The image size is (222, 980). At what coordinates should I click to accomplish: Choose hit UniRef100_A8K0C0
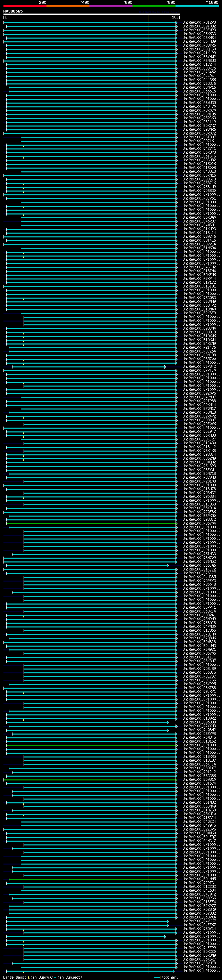pos(199,110)
